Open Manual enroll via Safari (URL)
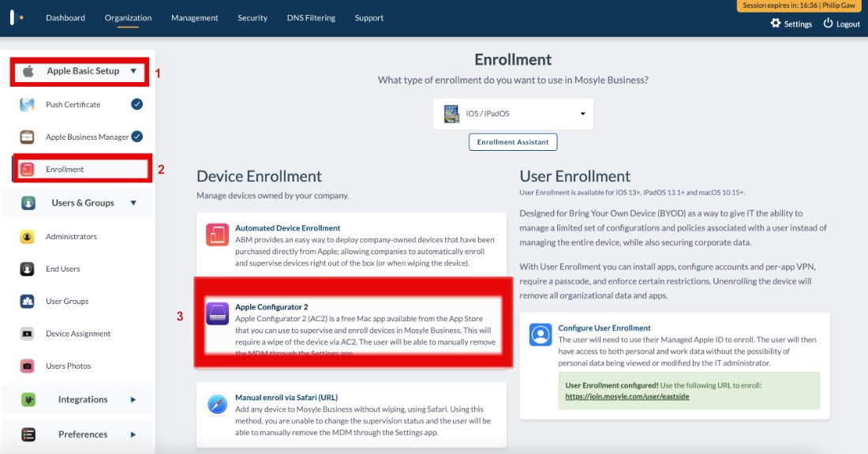Screen dimensions: 868x454 click(x=286, y=397)
